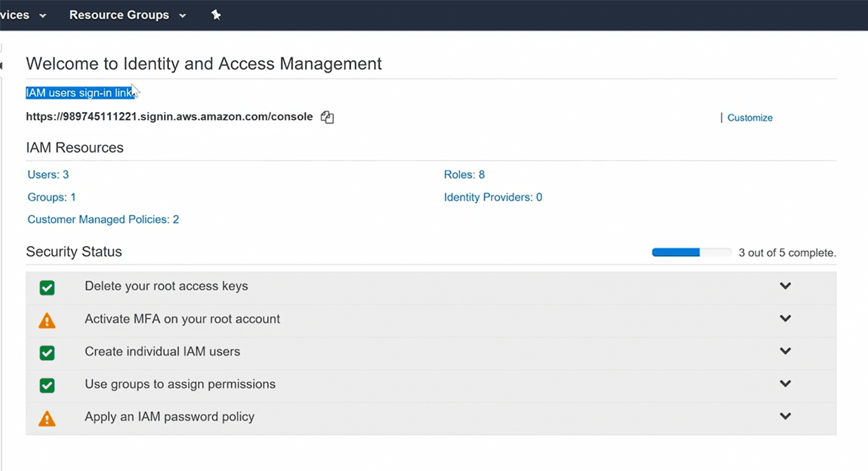Click green check beside Create individual IAM users
868x471 pixels.
click(47, 353)
